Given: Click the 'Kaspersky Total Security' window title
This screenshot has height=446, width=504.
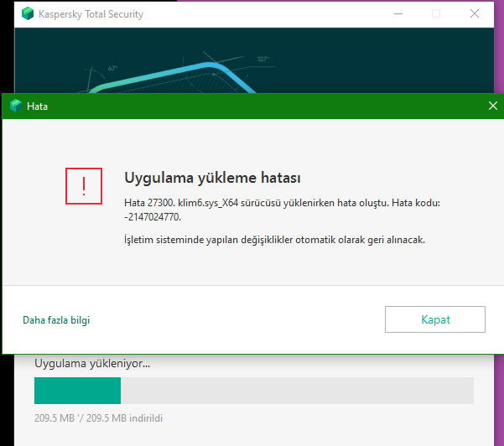Looking at the screenshot, I should click(91, 14).
